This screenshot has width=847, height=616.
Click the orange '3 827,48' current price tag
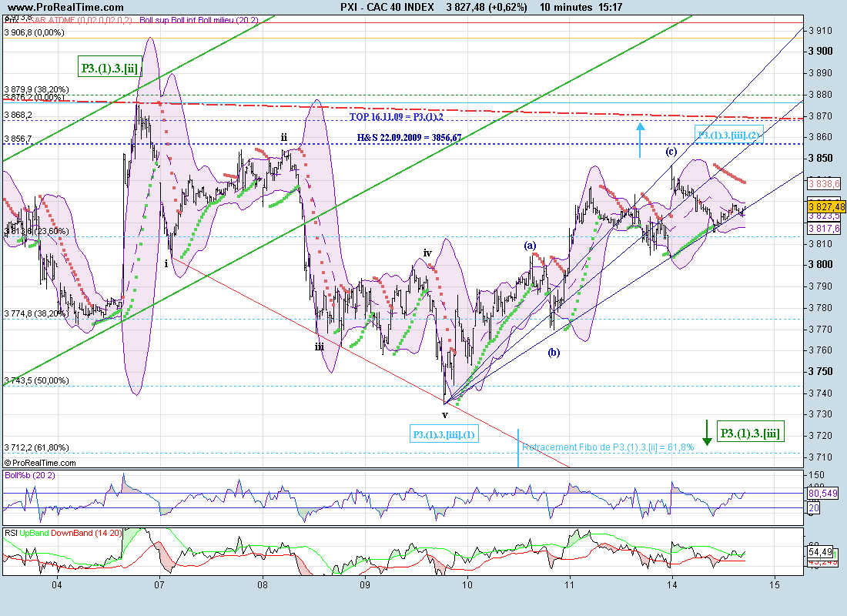click(826, 206)
